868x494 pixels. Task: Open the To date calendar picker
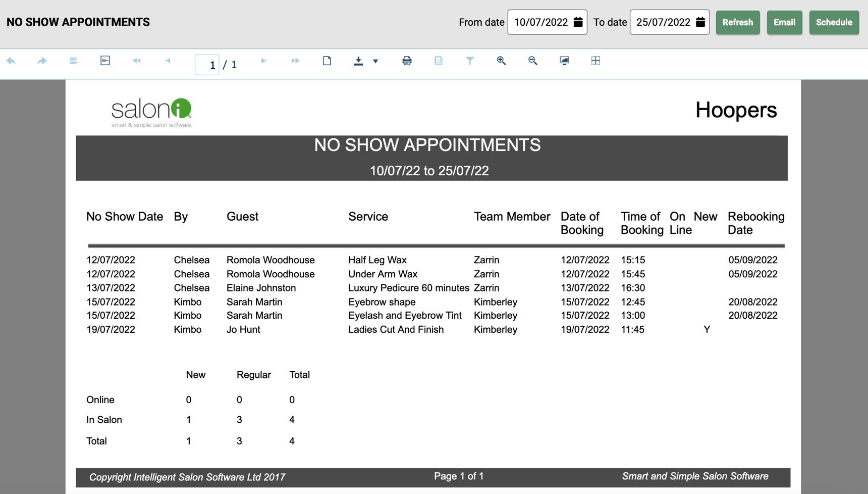(700, 22)
